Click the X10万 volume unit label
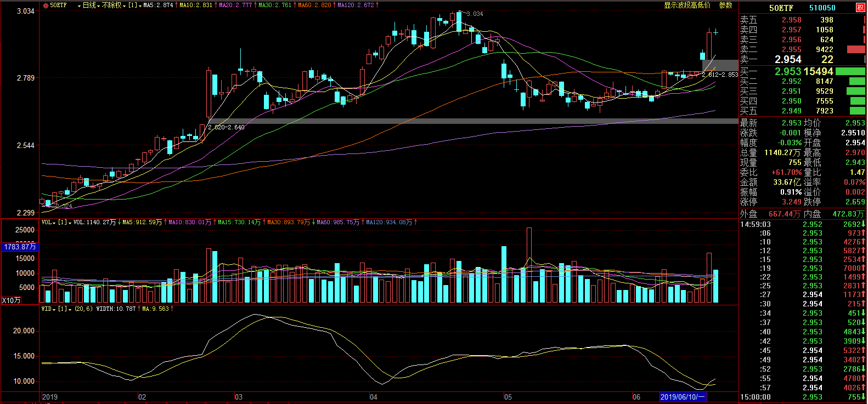This screenshot has width=868, height=404. click(x=12, y=300)
